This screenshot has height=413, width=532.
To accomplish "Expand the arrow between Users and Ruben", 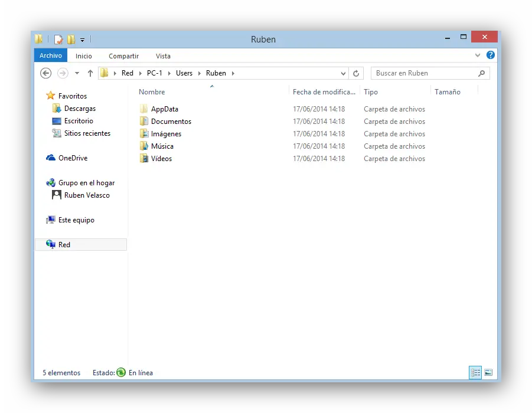I will click(199, 73).
